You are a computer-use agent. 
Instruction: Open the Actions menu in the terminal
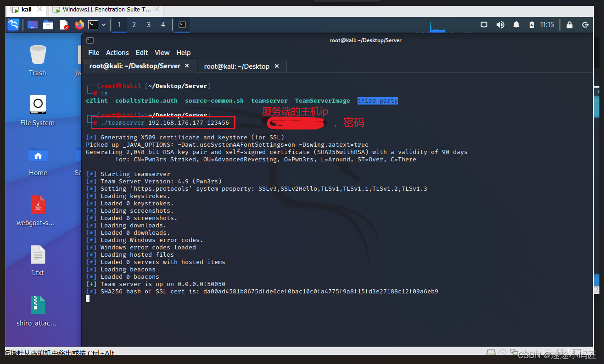pyautogui.click(x=117, y=52)
